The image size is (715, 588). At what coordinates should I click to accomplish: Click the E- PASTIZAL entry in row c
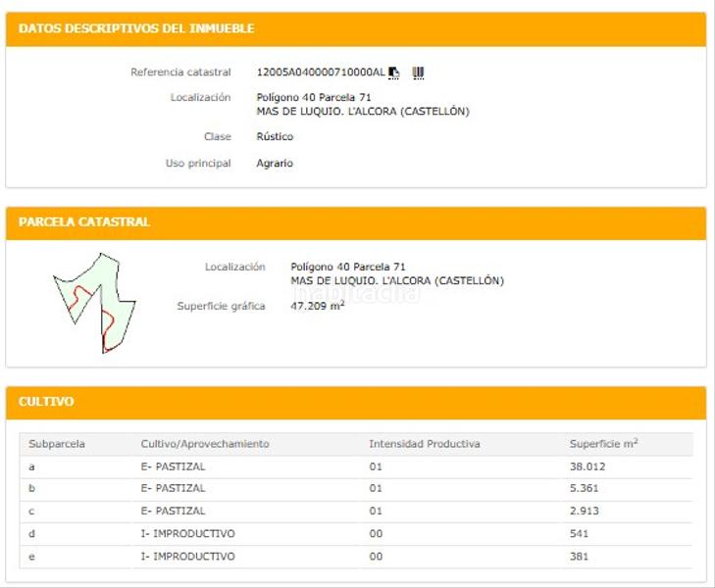pos(173,511)
